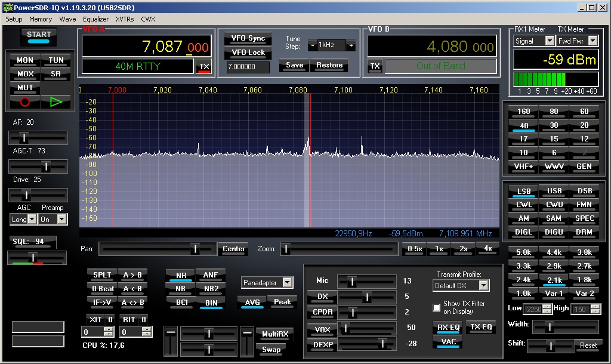
Task: Adjust the Mic gain slider
Action: click(x=367, y=281)
